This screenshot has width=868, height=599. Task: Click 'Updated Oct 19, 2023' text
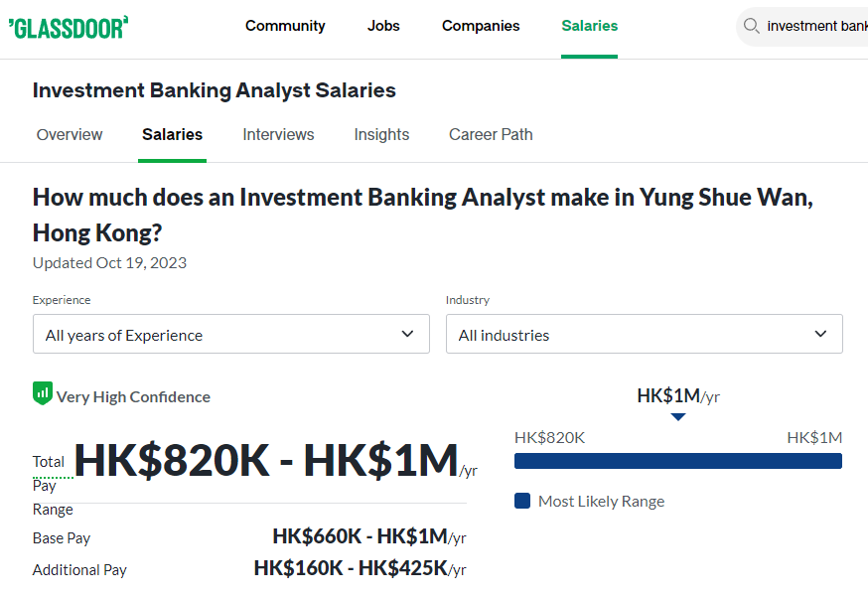point(109,263)
